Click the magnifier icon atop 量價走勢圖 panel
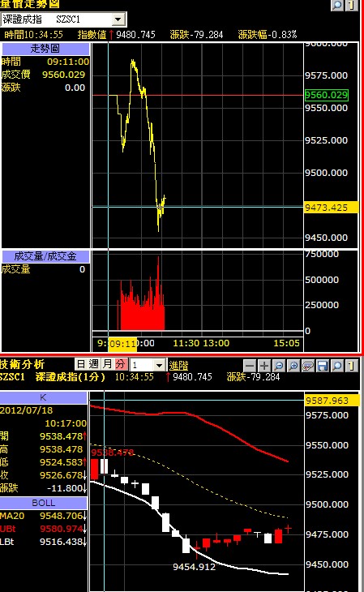 [x=336, y=5]
